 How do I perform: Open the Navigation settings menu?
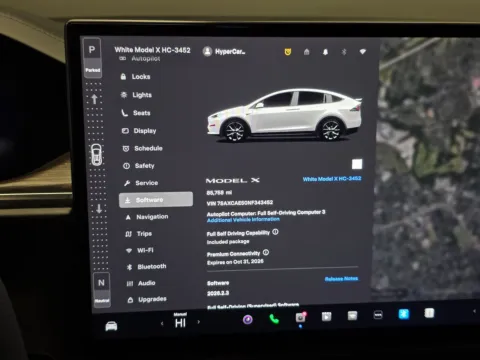click(x=147, y=217)
